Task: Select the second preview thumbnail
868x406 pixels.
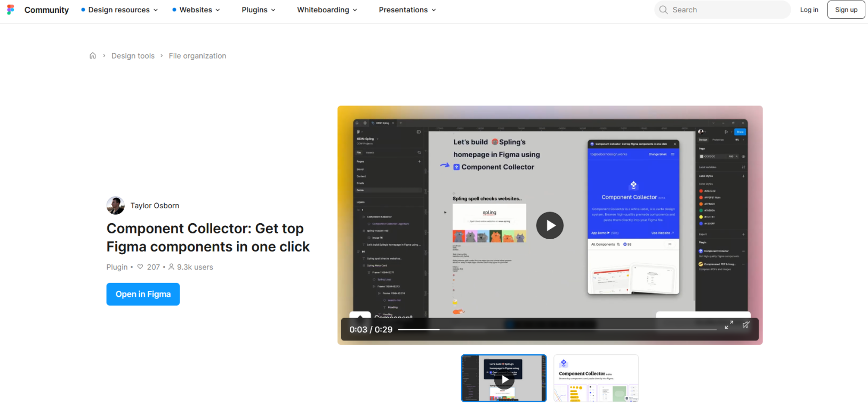Action: point(596,378)
